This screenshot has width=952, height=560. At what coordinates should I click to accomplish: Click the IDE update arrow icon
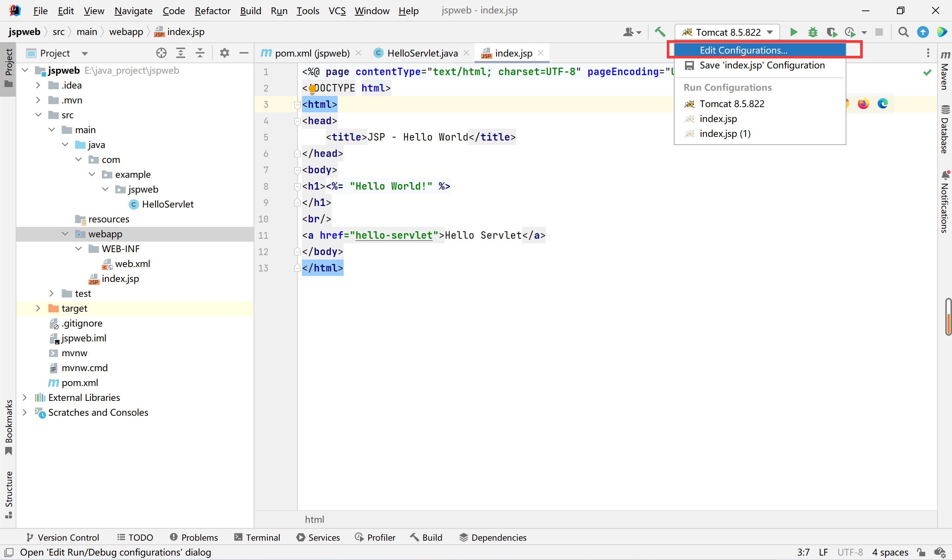pos(923,32)
